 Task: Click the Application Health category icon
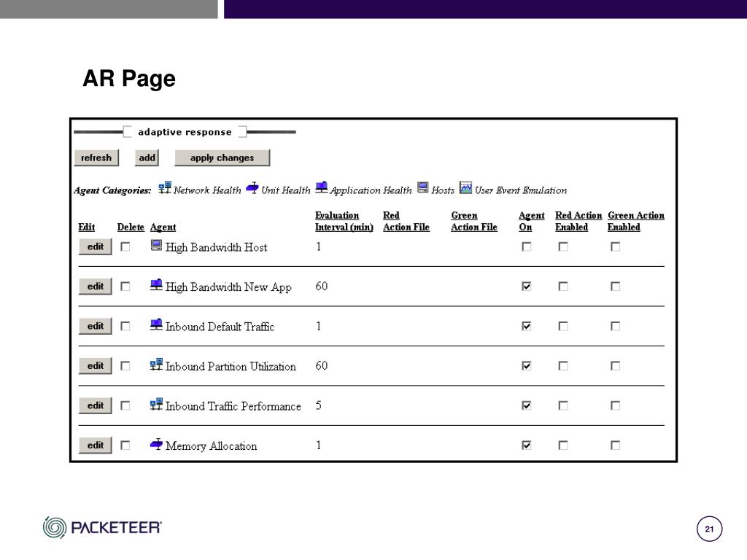[x=322, y=187]
